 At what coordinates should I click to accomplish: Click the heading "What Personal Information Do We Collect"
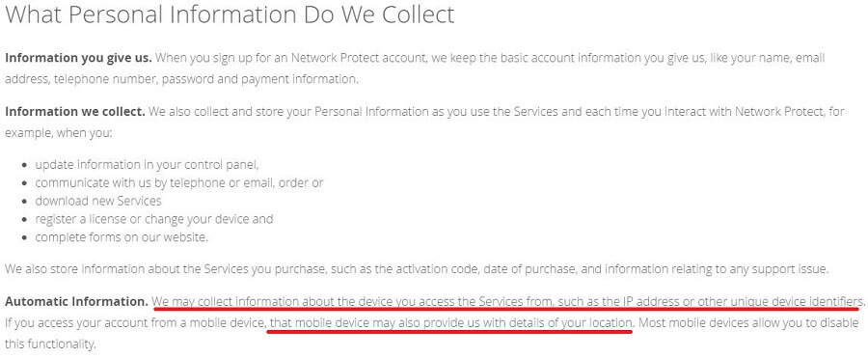click(230, 15)
